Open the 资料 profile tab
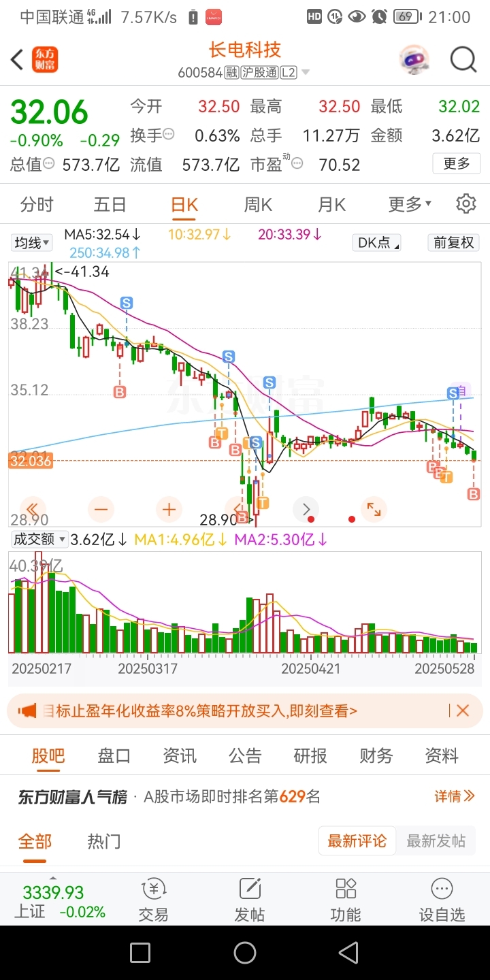 (442, 755)
